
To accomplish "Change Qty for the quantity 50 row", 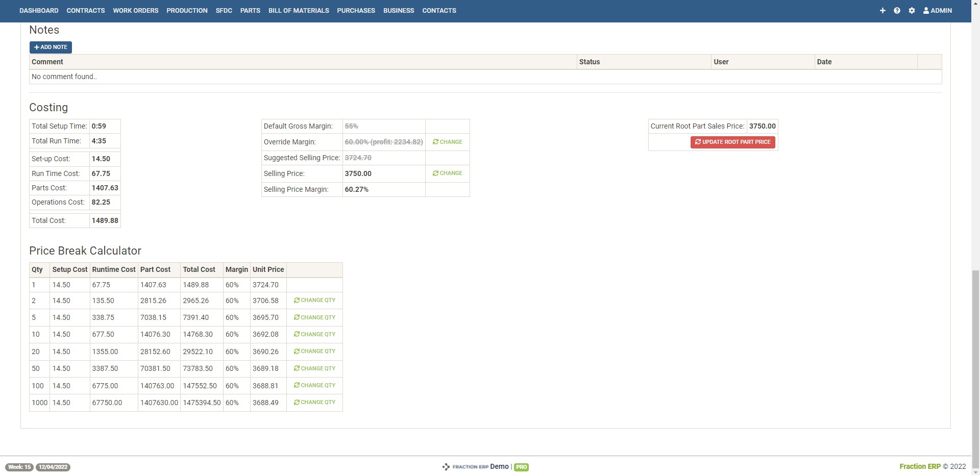I will tap(314, 368).
